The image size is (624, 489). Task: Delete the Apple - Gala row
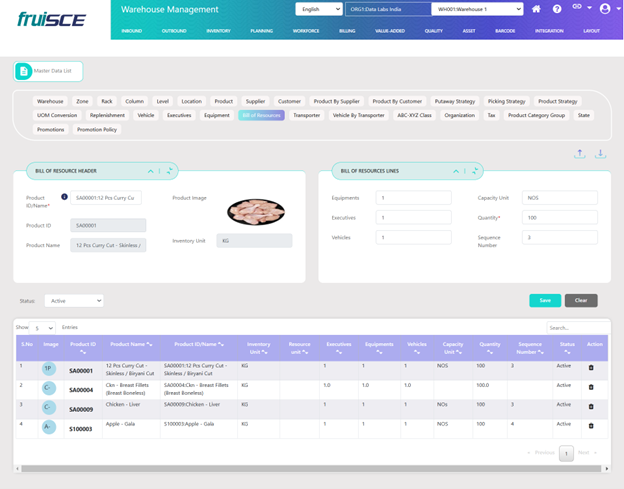590,425
